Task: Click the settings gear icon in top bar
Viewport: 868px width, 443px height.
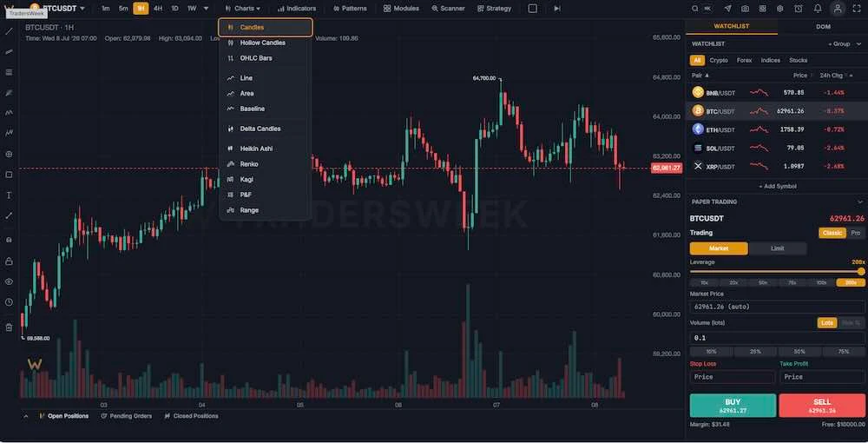Action: [x=780, y=9]
